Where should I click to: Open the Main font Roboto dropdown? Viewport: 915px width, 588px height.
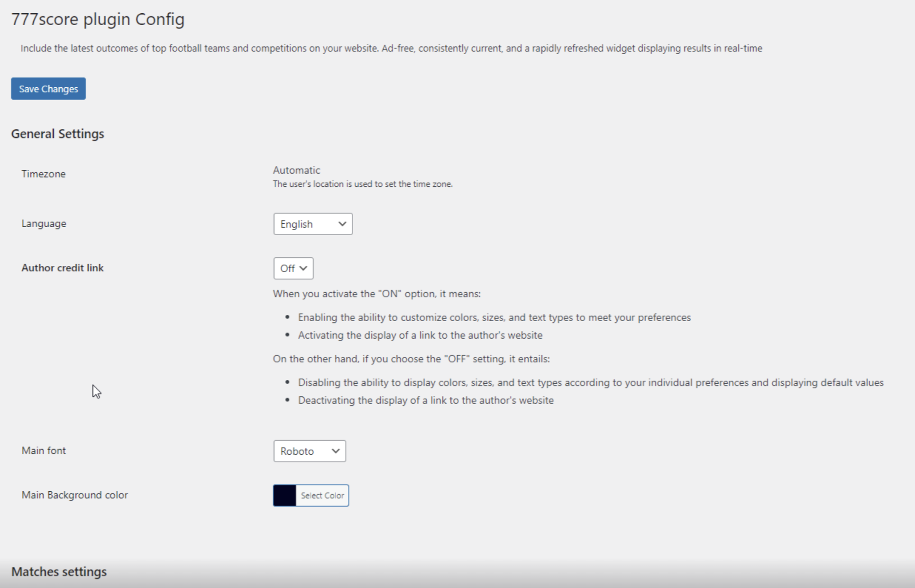pos(310,451)
